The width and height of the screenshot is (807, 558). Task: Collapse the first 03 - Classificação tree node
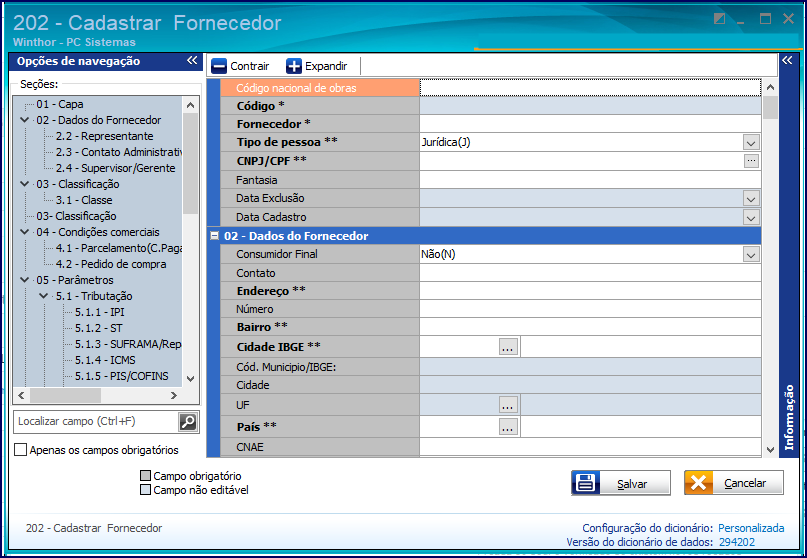pos(25,184)
